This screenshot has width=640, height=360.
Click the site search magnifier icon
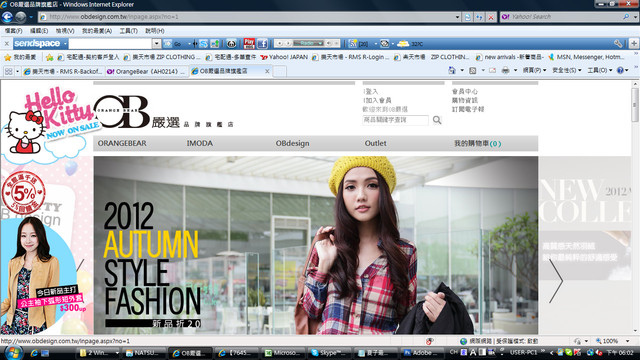click(x=437, y=120)
